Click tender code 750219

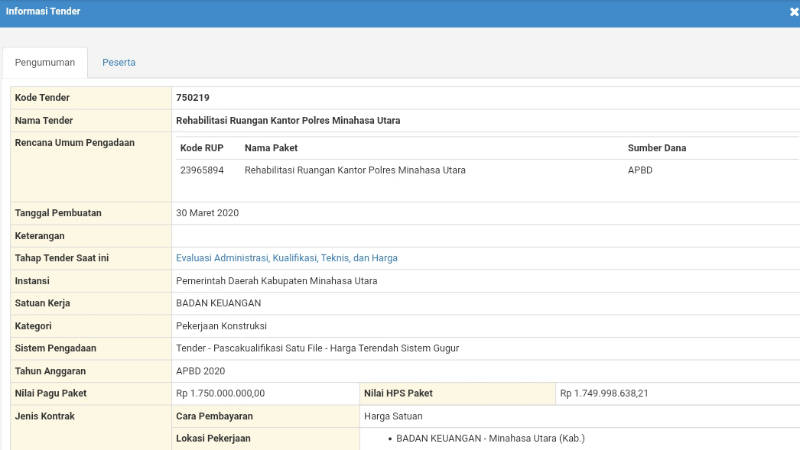click(x=192, y=97)
